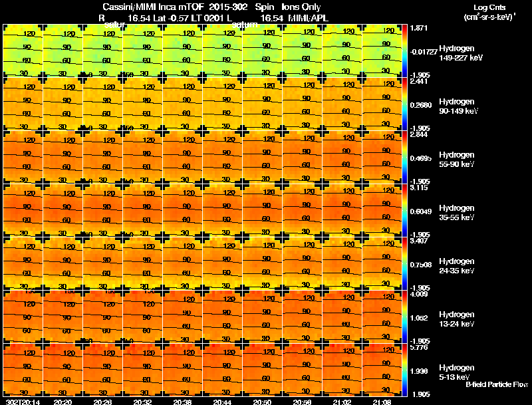Click the 20:44 time axis label
The height and width of the screenshot is (405, 532).
tap(222, 402)
